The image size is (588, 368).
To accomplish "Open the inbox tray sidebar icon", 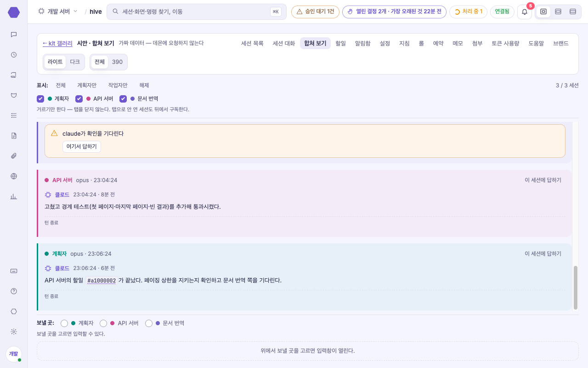I will point(14,75).
